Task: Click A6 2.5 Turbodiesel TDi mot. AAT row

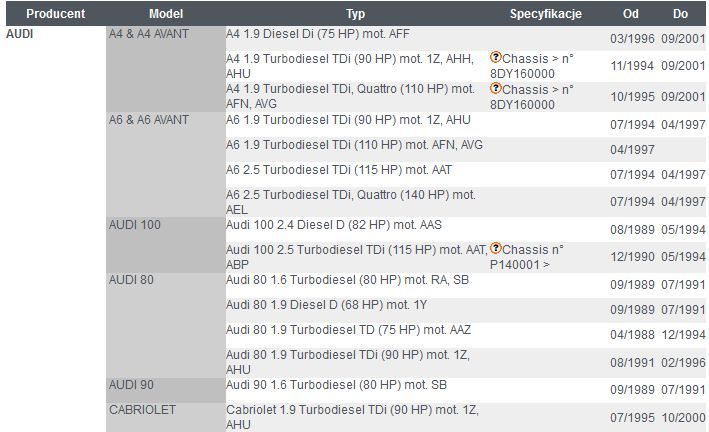Action: click(466, 174)
